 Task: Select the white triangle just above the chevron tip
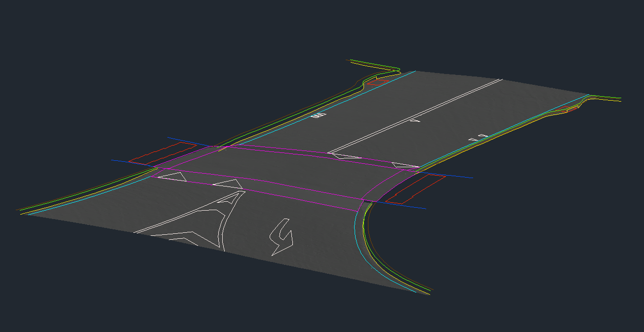[x=228, y=184]
